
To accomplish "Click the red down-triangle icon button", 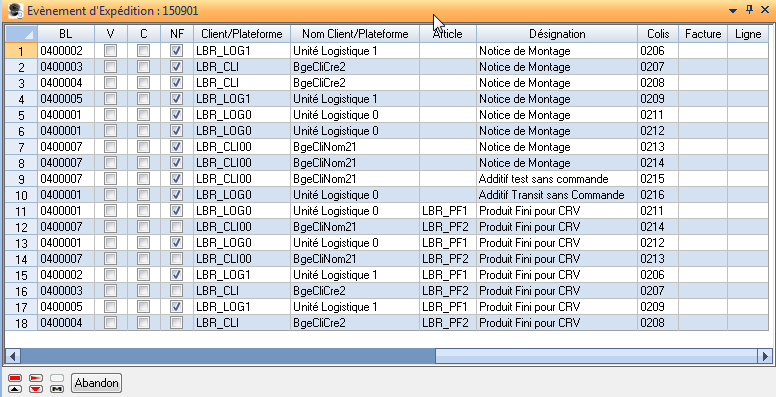I will click(36, 389).
